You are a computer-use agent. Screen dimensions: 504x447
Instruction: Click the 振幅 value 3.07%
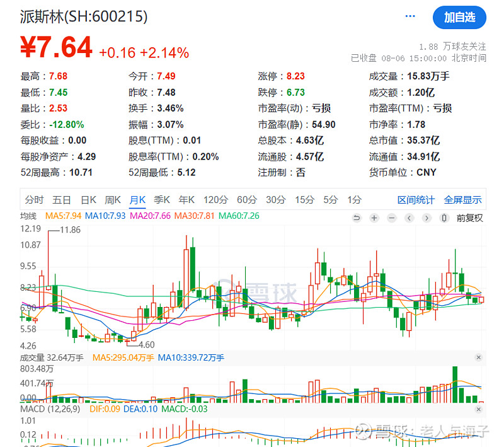point(170,124)
